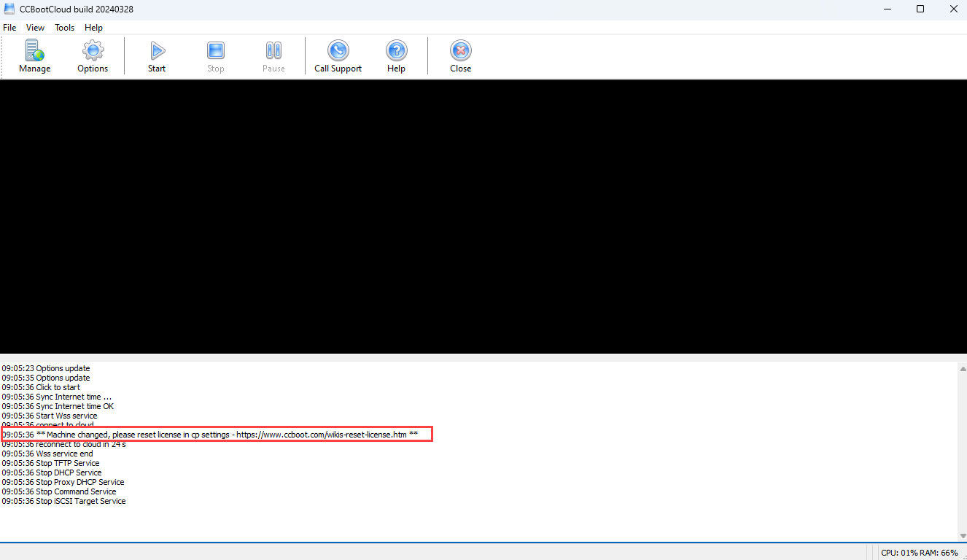
Task: Open Call Support phone icon
Action: [x=338, y=51]
